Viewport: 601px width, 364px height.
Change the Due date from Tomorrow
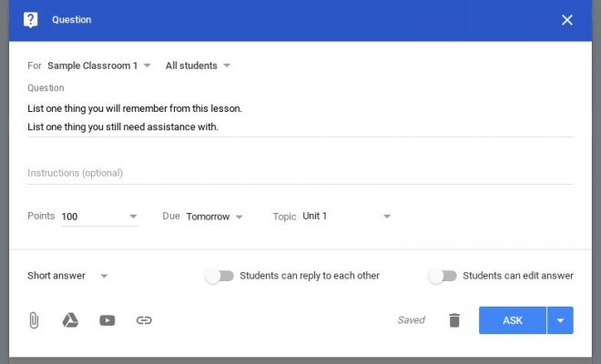[x=214, y=217]
